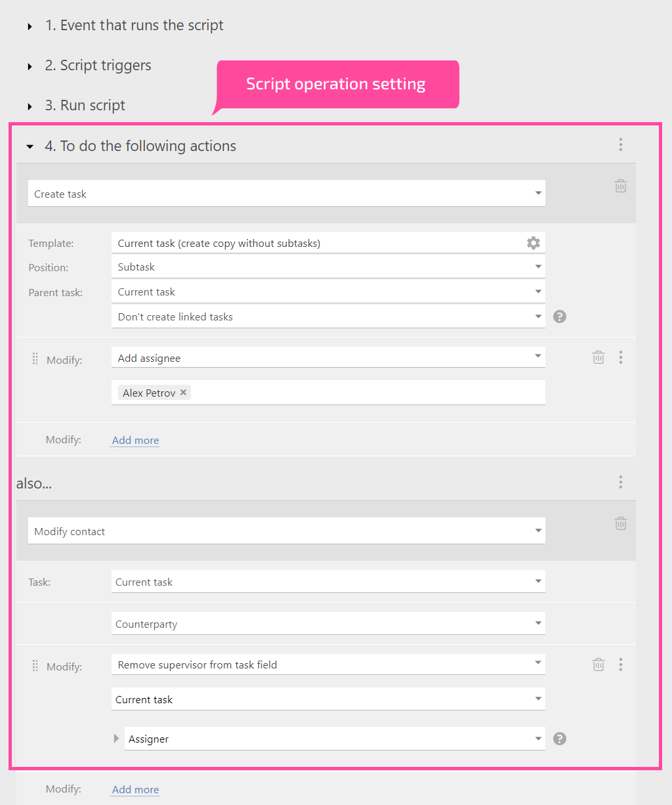Open help for Don't create linked tasks
The width and height of the screenshot is (672, 805).
[x=560, y=316]
